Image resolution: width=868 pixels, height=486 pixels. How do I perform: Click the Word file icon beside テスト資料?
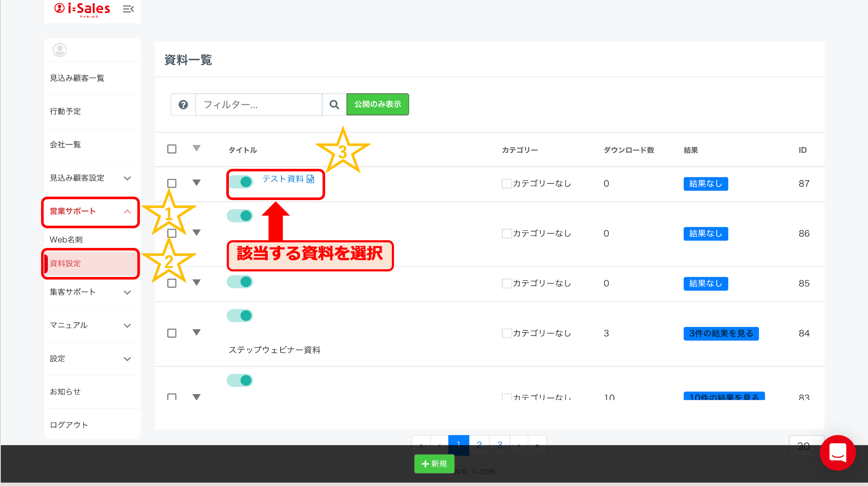(x=311, y=179)
